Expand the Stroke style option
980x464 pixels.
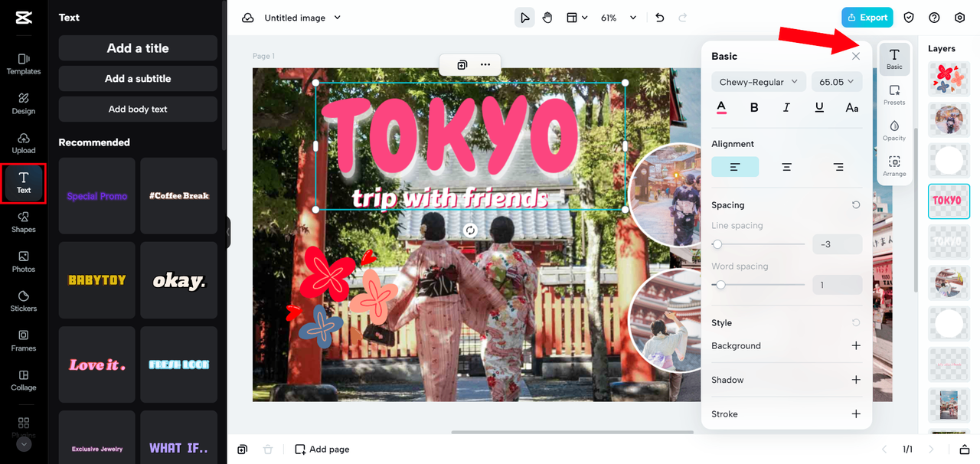[856, 414]
